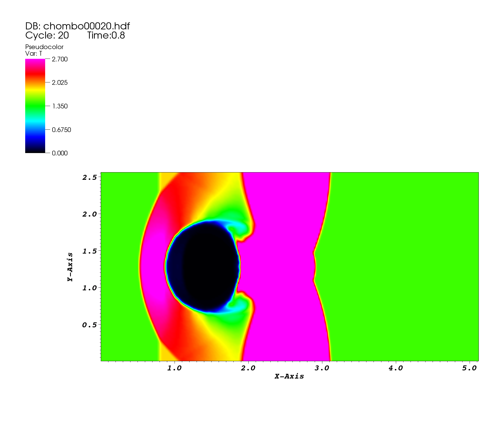Click the database name 'DB: chombo00020.hdf'
The width and height of the screenshot is (504, 425).
[x=77, y=26]
